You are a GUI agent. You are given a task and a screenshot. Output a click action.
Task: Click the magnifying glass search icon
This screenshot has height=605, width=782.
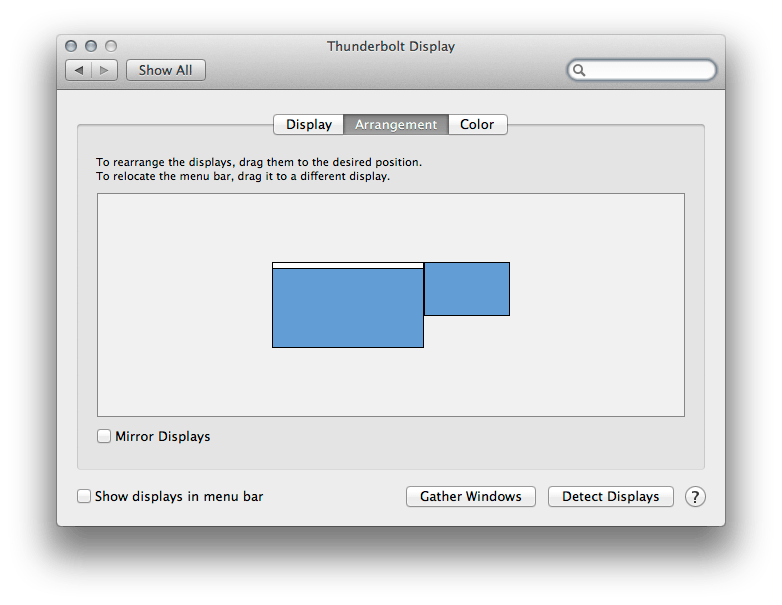click(579, 70)
